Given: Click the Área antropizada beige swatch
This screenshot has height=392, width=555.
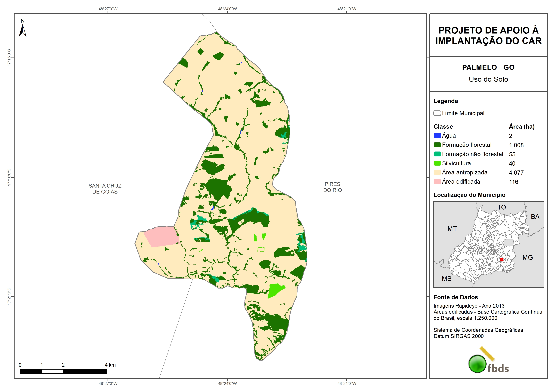Looking at the screenshot, I should [437, 172].
